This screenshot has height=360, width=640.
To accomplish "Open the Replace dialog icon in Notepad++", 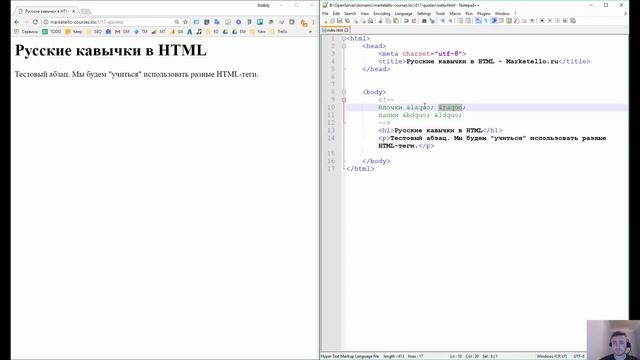I will (x=432, y=21).
